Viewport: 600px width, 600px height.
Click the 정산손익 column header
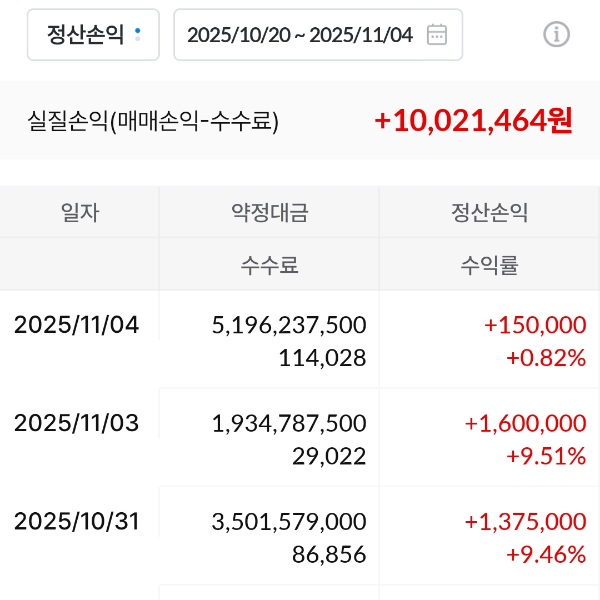489,212
